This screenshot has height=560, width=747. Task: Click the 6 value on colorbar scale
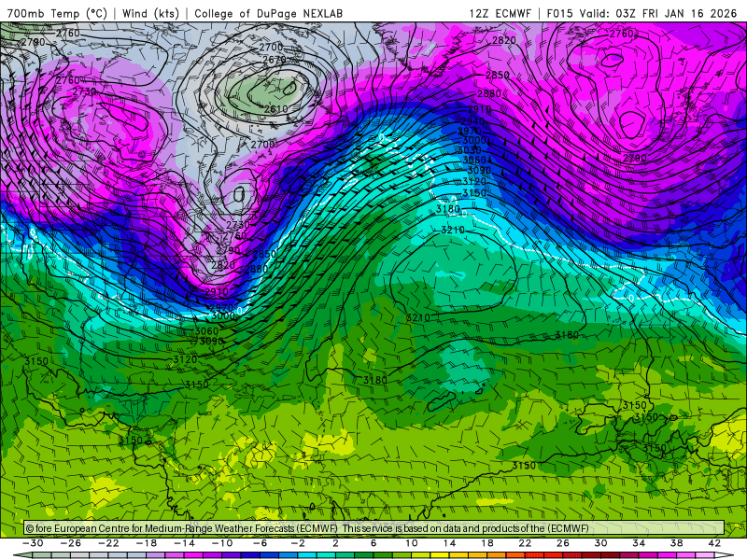tap(373, 543)
